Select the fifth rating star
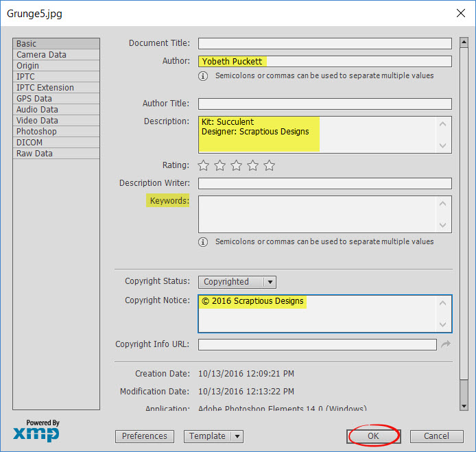 pos(270,165)
